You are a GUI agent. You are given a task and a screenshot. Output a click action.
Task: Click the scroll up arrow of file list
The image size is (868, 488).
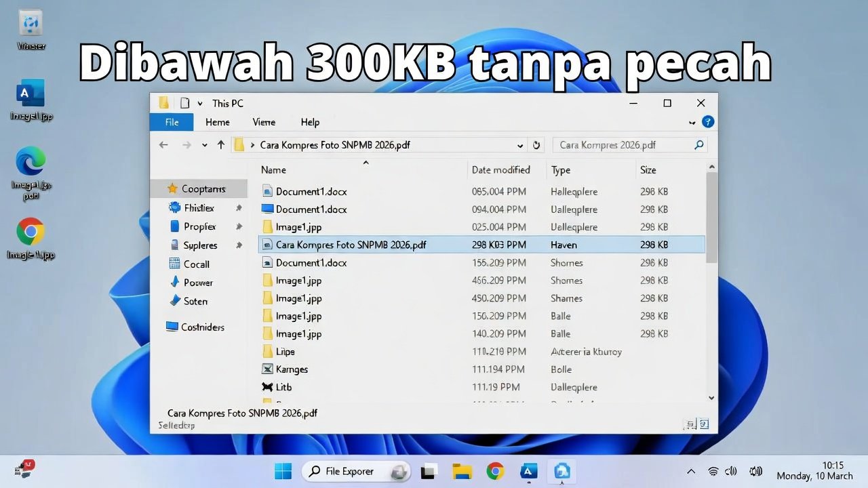coord(711,167)
